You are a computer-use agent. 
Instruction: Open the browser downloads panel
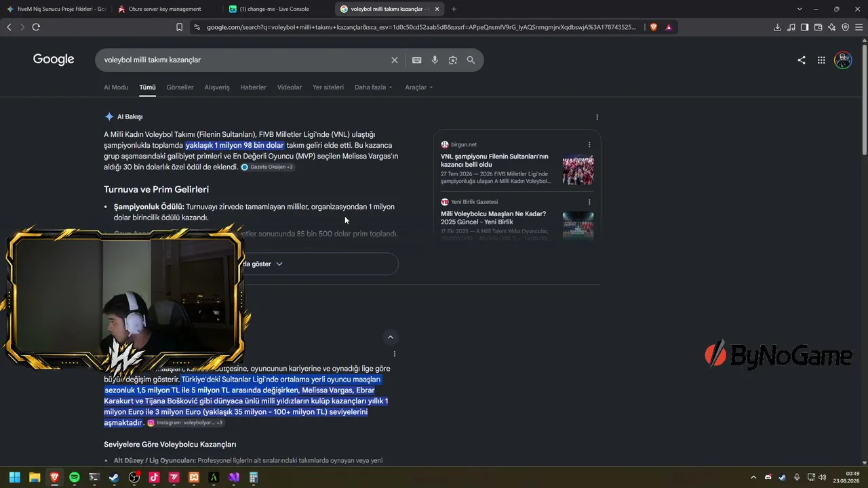[x=777, y=27]
